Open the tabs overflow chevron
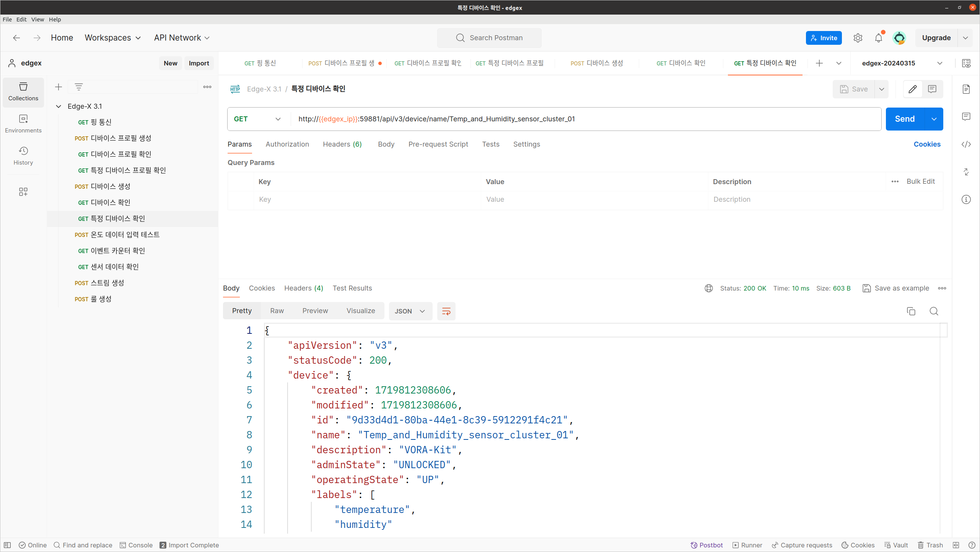Screen dimensions: 980x552 [x=838, y=63]
